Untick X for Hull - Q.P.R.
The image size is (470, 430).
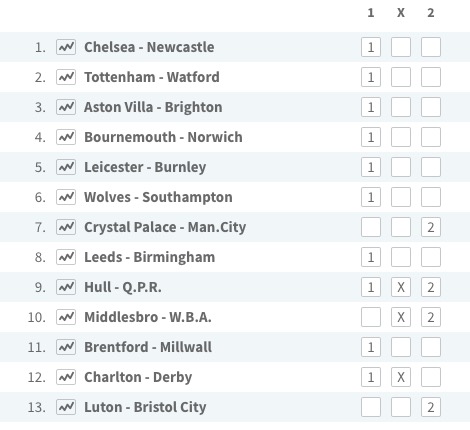tap(401, 287)
